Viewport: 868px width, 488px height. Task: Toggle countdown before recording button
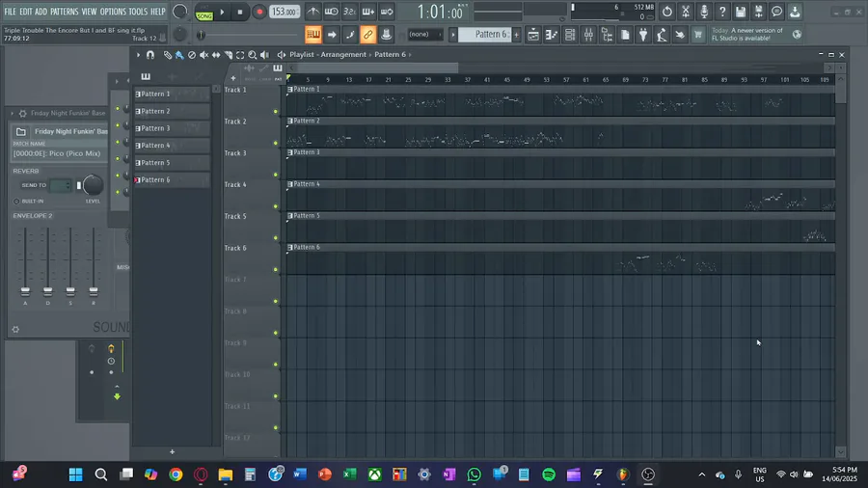click(x=349, y=11)
